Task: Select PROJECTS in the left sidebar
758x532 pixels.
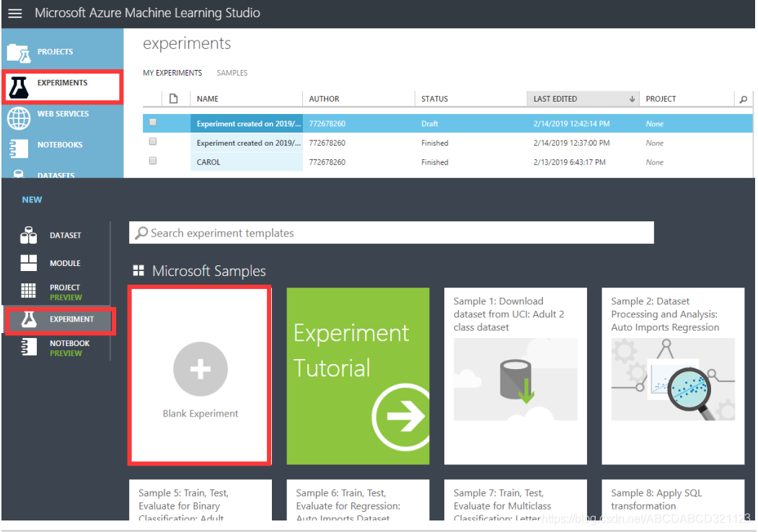Action: tap(55, 52)
